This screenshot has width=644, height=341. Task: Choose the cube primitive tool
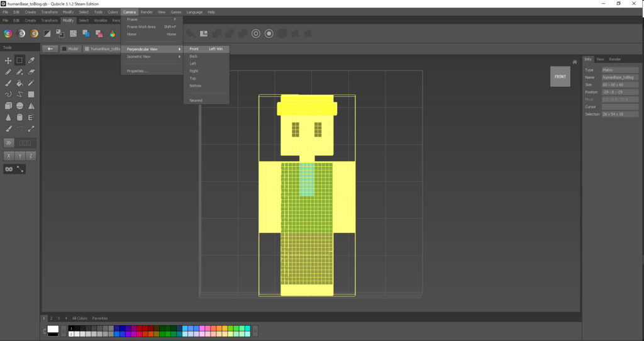(8, 106)
